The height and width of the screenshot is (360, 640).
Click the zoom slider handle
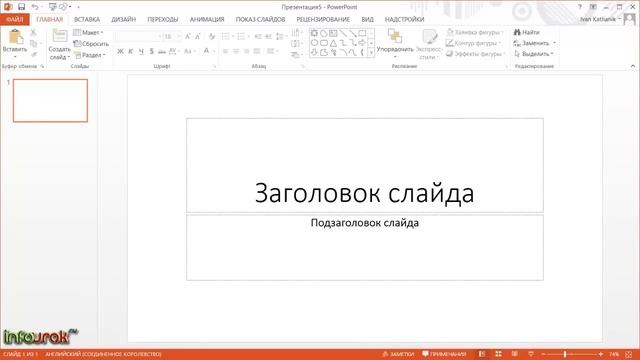(x=565, y=354)
